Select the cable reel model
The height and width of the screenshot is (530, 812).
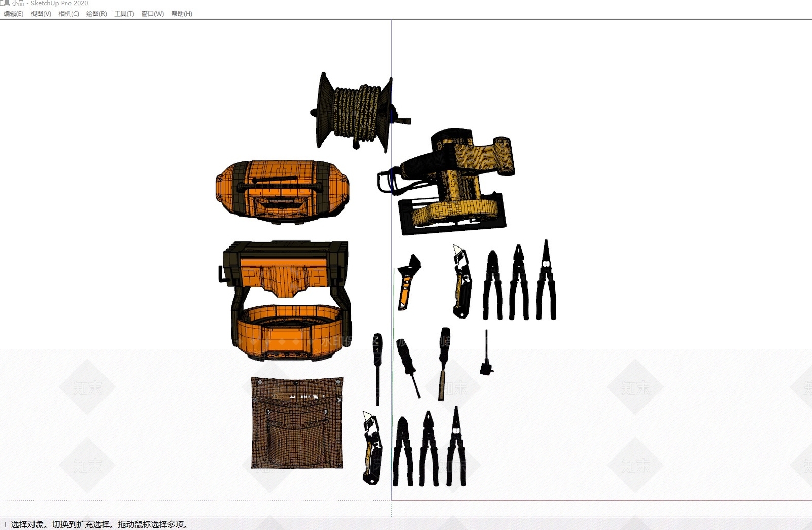pos(359,113)
